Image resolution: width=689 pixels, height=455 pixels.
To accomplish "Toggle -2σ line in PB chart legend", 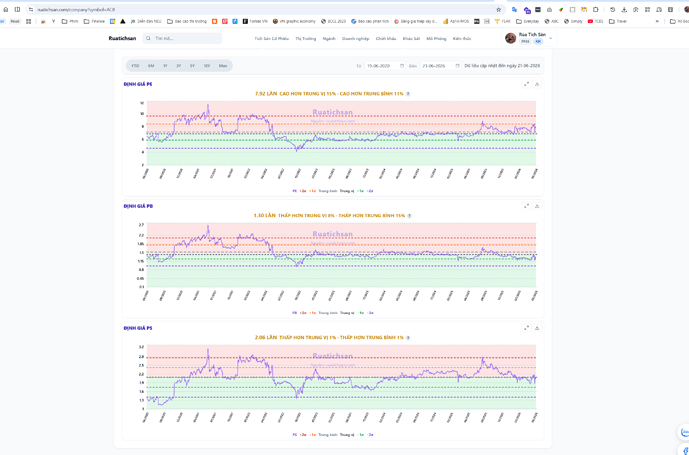I will click(370, 313).
